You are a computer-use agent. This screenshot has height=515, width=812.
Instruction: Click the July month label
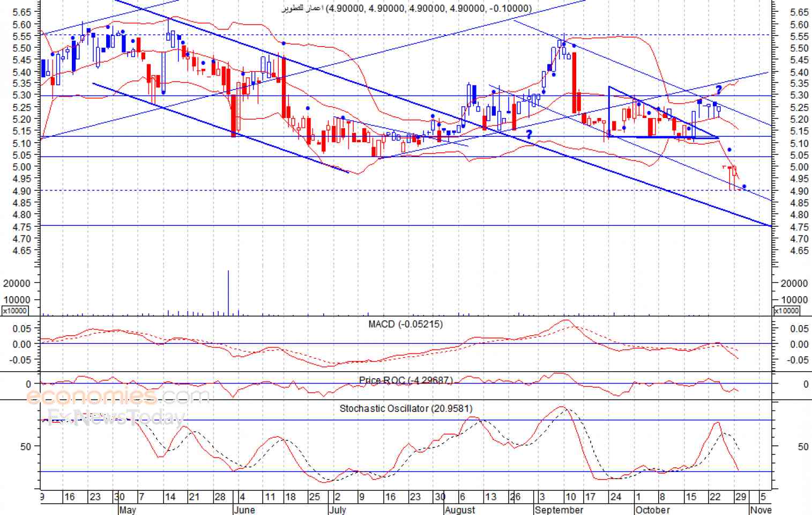coord(338,509)
